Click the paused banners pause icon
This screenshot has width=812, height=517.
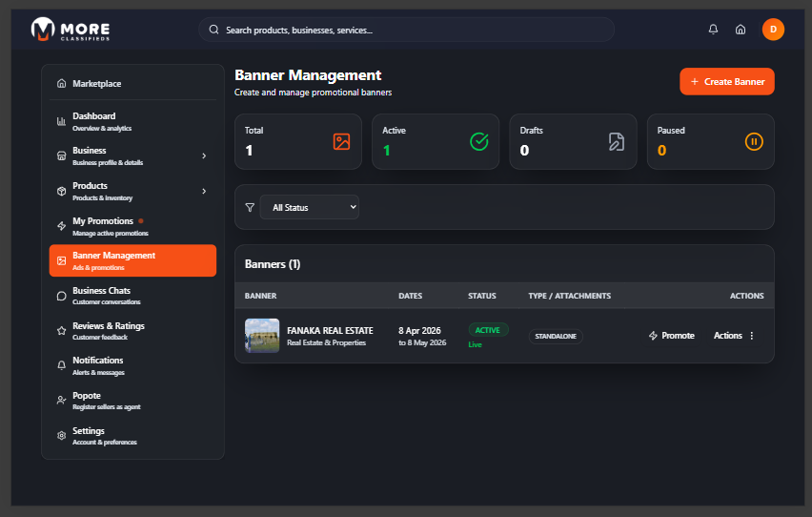point(754,142)
